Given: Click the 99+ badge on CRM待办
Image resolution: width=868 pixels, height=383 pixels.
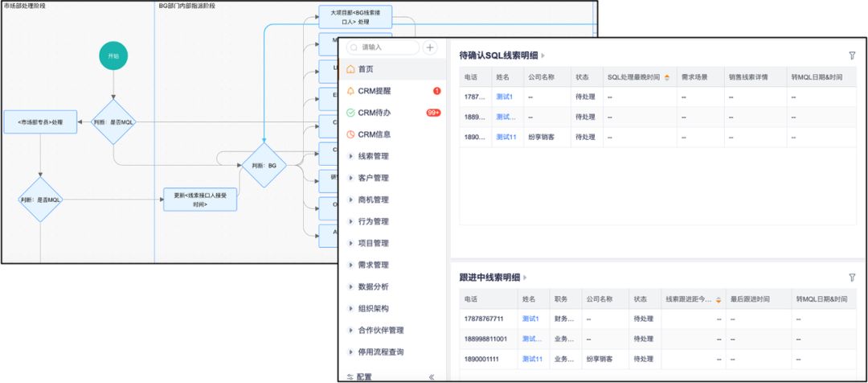Looking at the screenshot, I should [433, 113].
